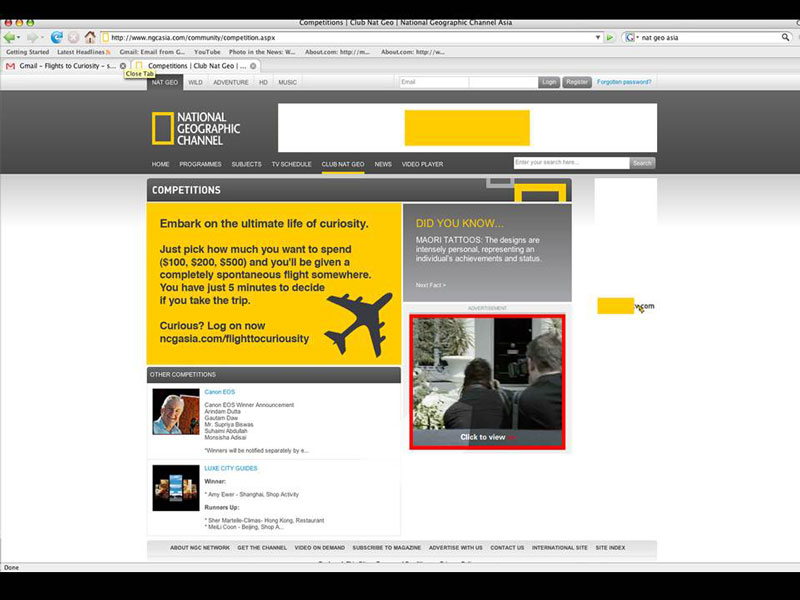Click the magnifier icon in browser search box
The width and height of the screenshot is (800, 600).
click(785, 37)
